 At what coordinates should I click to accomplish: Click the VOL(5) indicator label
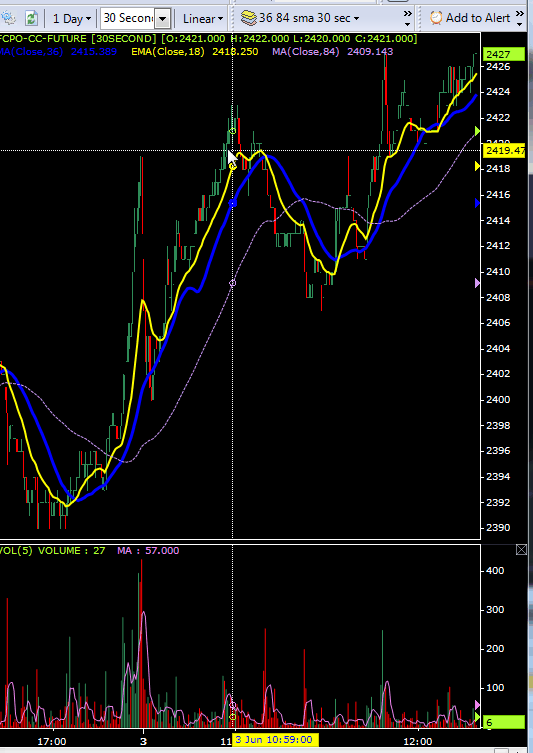click(x=16, y=550)
